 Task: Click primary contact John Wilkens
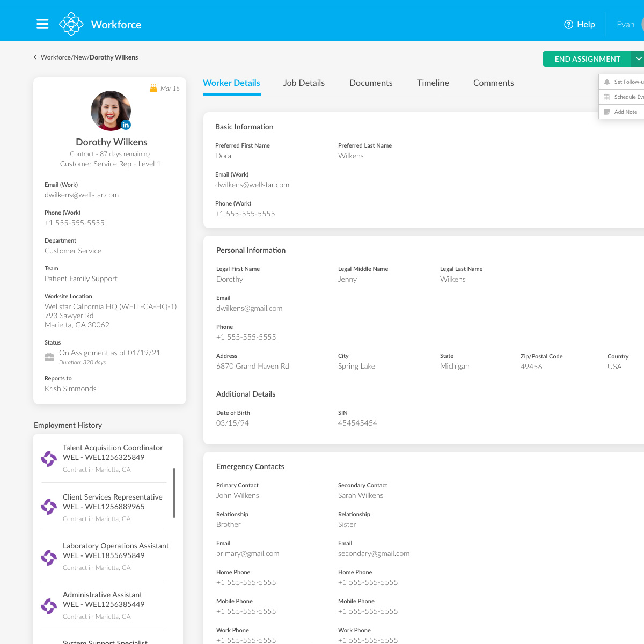(x=237, y=495)
